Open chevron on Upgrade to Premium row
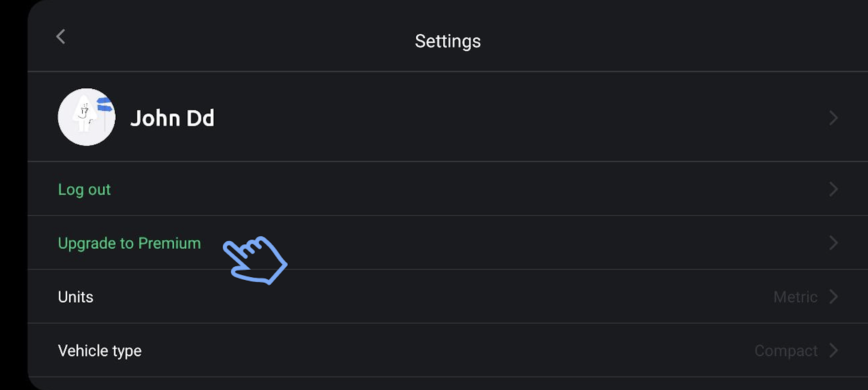 coord(833,243)
